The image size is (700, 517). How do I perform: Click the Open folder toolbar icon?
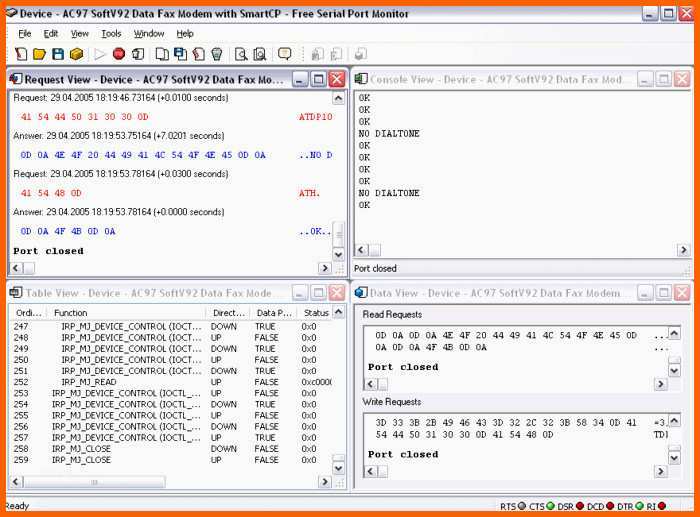(39, 54)
